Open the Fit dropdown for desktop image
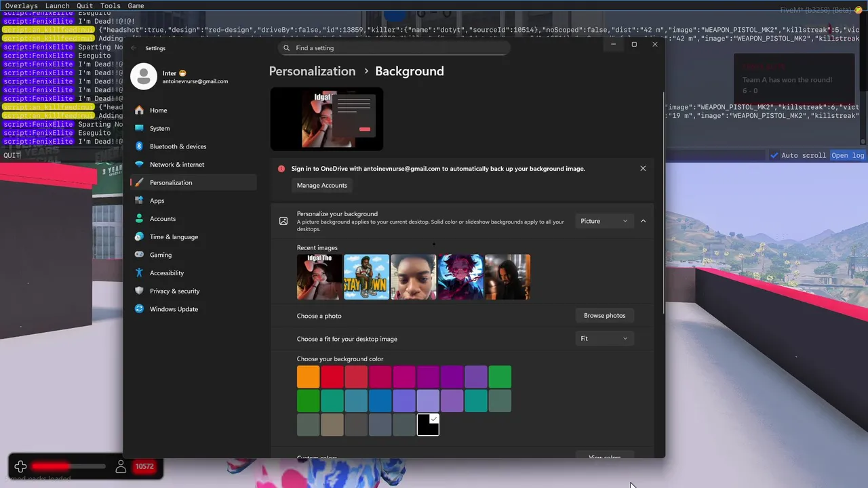Screen dimensions: 868x488 pyautogui.click(x=604, y=339)
